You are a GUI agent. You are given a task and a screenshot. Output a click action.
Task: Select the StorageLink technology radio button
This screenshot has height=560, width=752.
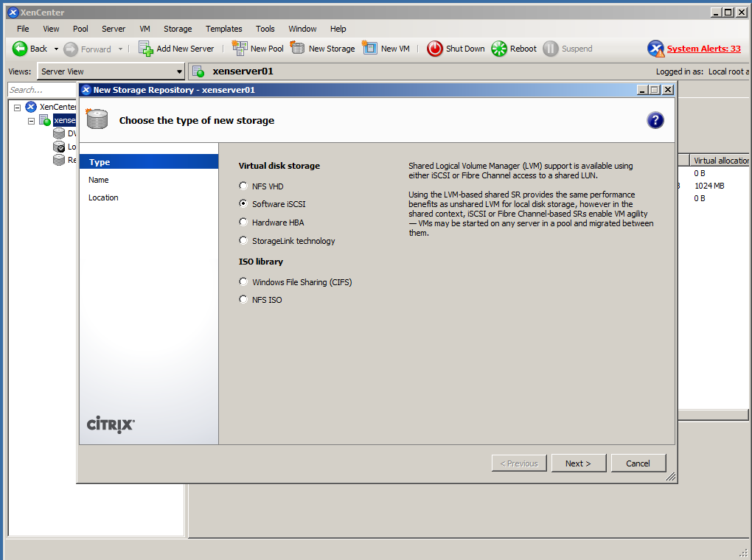[244, 241]
